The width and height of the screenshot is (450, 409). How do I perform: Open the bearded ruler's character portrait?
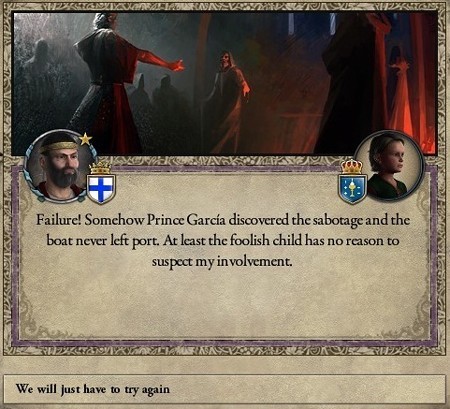[x=61, y=166]
